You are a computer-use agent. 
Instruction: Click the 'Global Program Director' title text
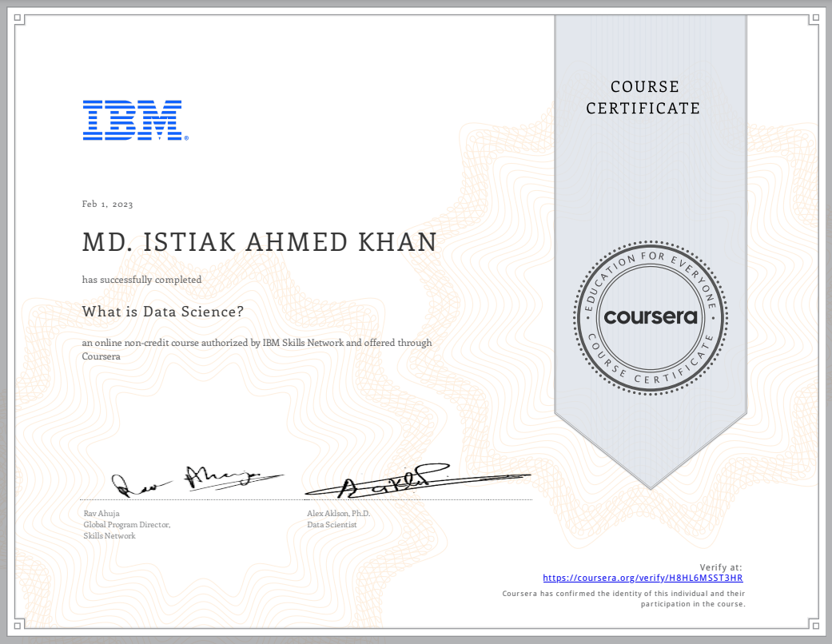[126, 525]
